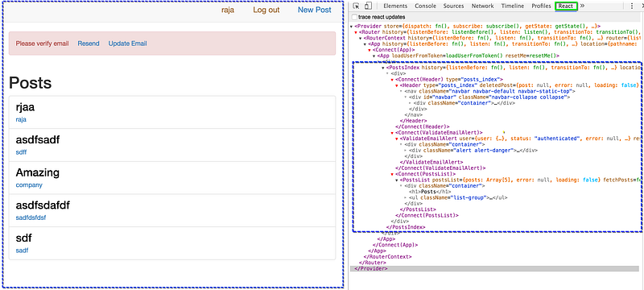Viewport: 644px width, 290px height.
Task: Toggle the device toolbar icon
Action: pos(368,6)
